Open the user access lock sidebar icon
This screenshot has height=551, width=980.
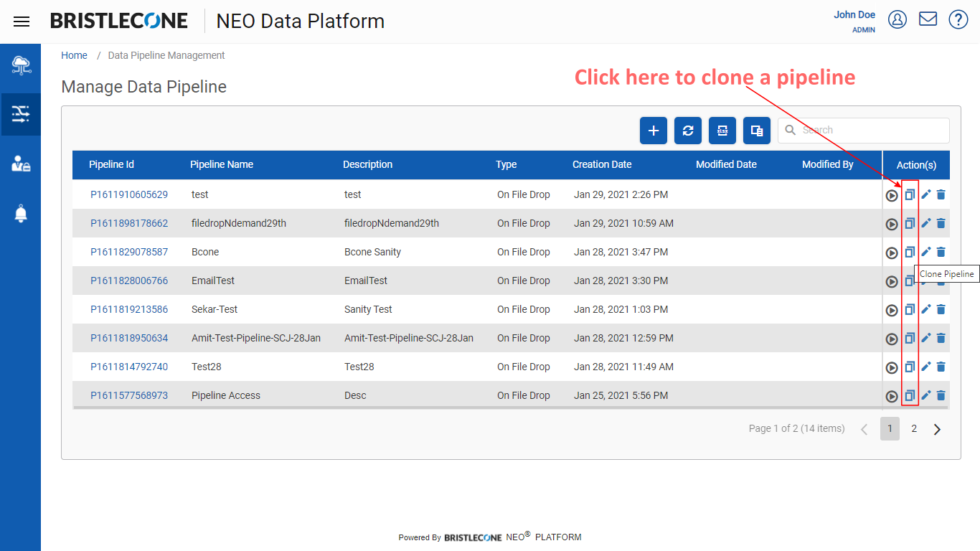(21, 164)
